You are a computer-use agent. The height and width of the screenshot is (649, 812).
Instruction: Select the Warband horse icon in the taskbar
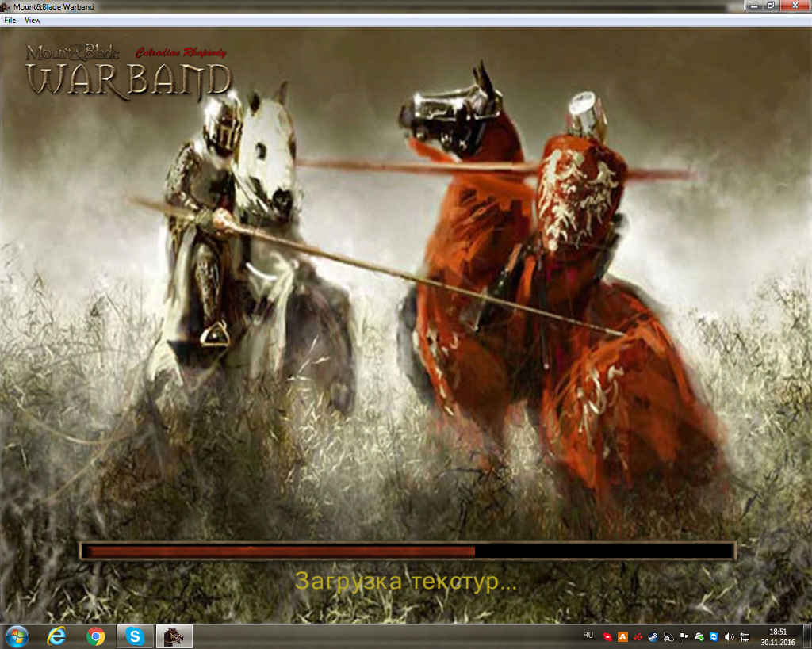pyautogui.click(x=174, y=636)
